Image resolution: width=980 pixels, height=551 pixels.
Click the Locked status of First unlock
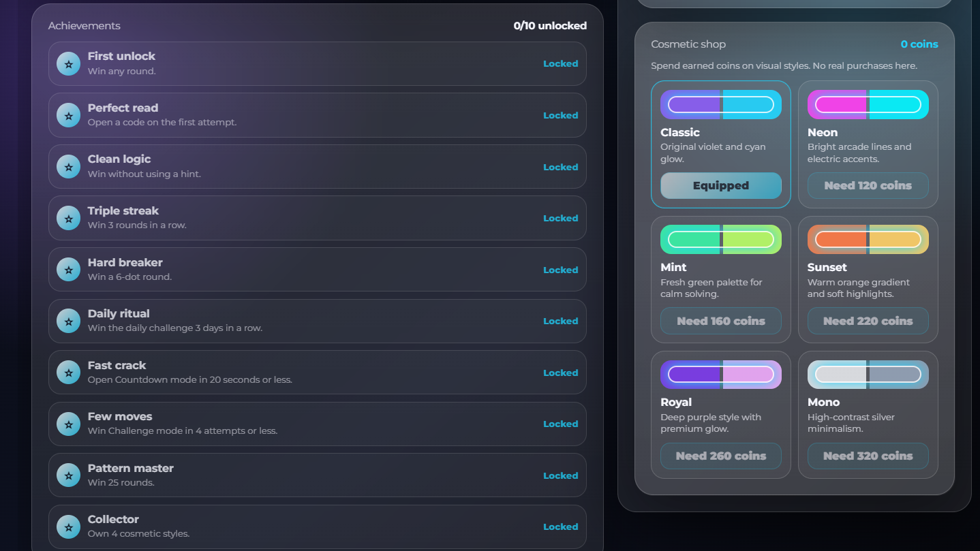pyautogui.click(x=560, y=64)
